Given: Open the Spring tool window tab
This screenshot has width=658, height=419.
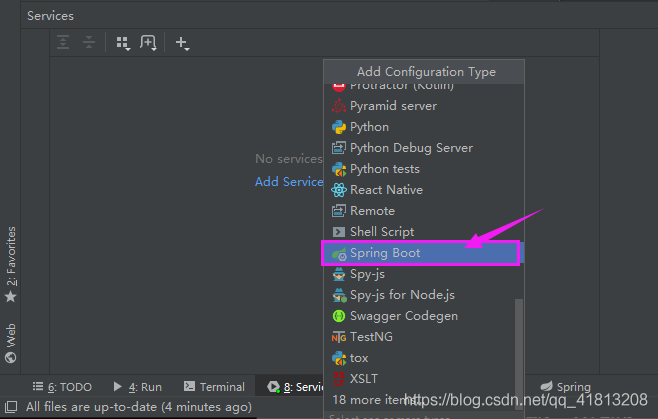Looking at the screenshot, I should tap(565, 387).
